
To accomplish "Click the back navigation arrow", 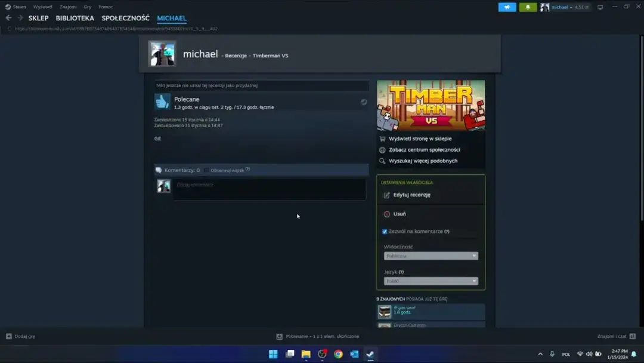I will click(x=8, y=18).
